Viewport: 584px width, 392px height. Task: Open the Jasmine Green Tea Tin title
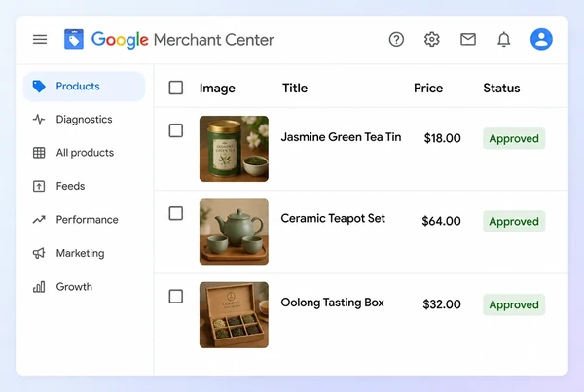(341, 137)
